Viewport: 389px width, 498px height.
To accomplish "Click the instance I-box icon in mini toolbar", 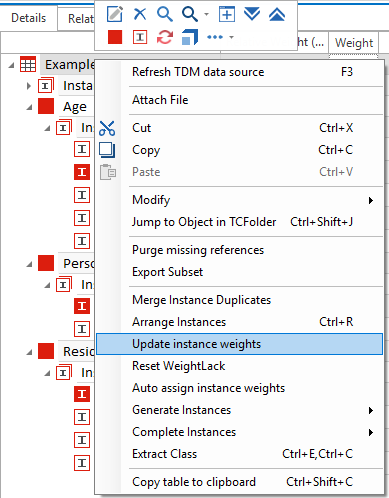I will point(140,37).
